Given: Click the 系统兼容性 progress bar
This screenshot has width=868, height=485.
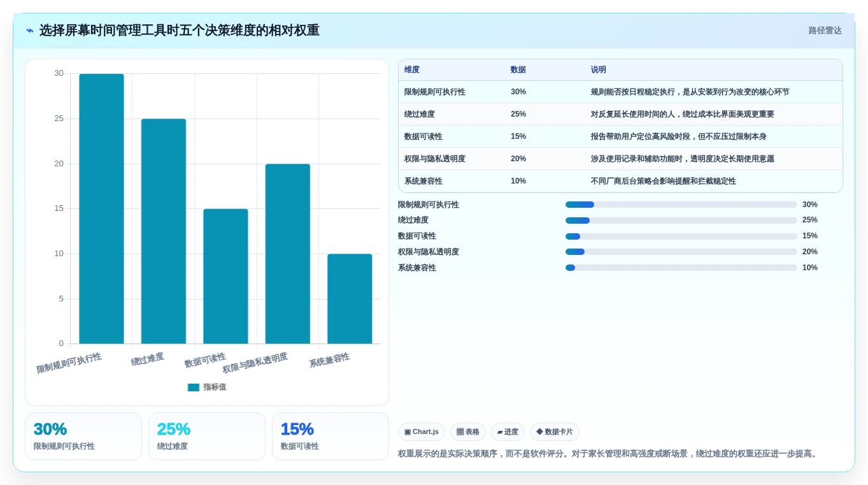Looking at the screenshot, I should click(x=681, y=268).
